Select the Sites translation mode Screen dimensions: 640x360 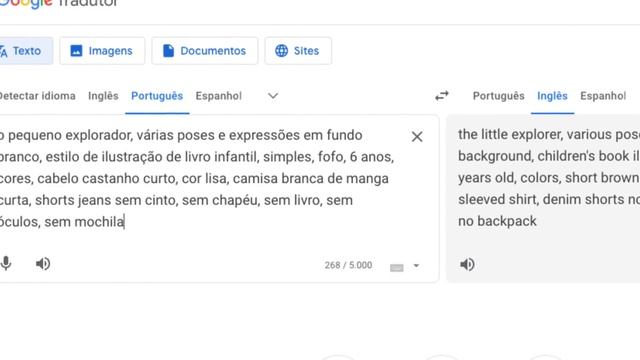(x=298, y=51)
